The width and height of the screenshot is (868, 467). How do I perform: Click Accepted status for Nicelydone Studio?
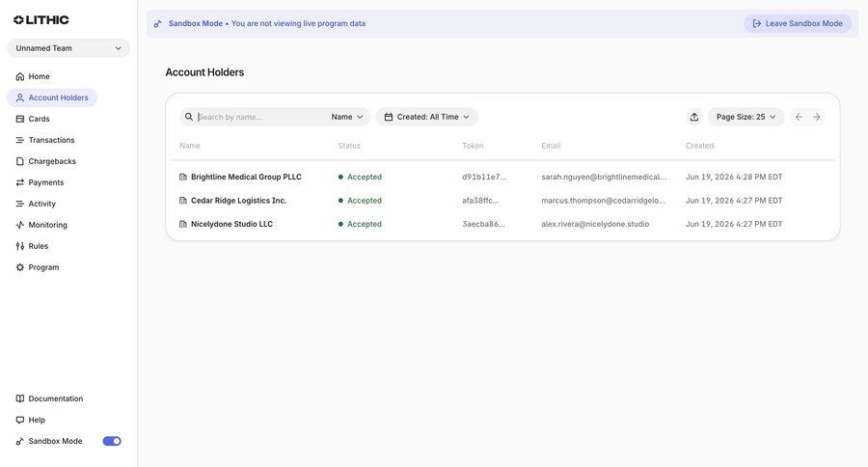click(360, 224)
